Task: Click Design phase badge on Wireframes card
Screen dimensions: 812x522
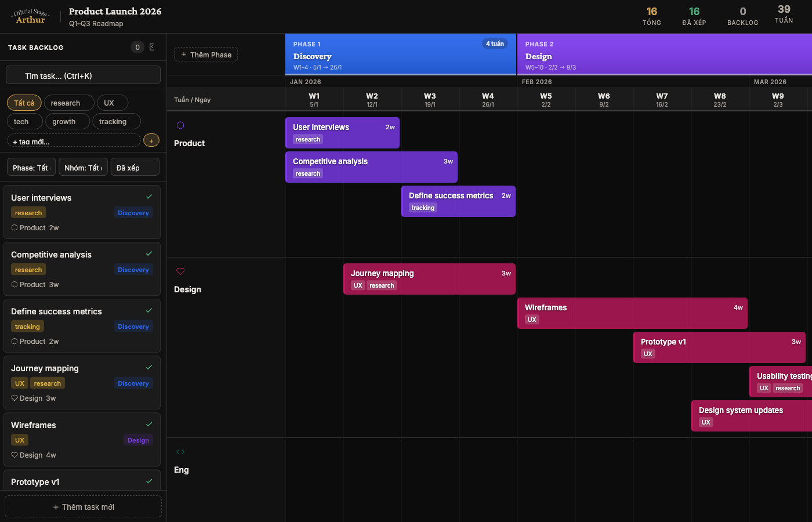Action: click(x=138, y=440)
